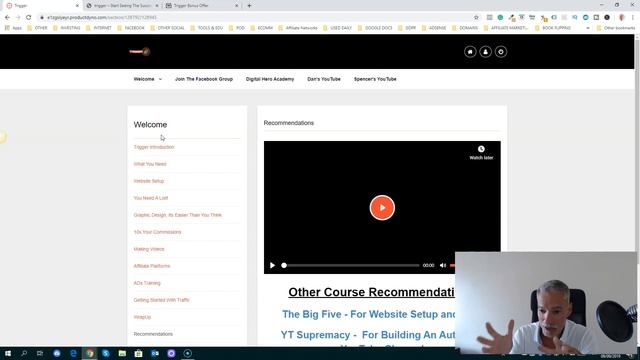
Task: Click the video seek handle at the start
Action: pos(284,265)
